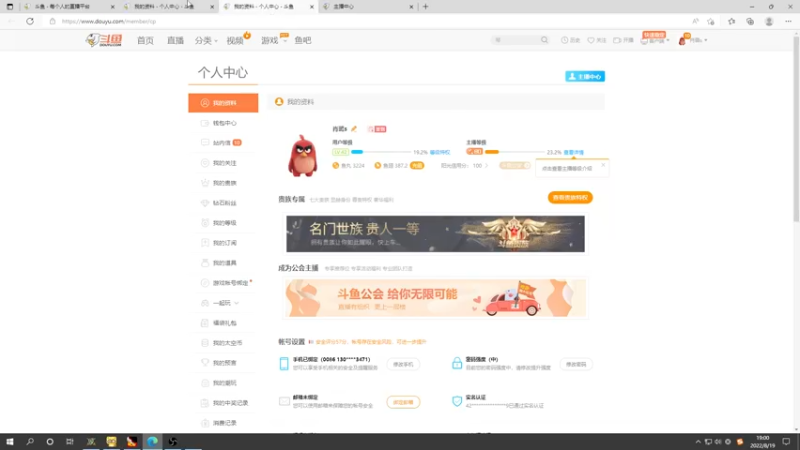The image size is (800, 450).
Task: Click the pencil edit-nickname icon
Action: [x=354, y=129]
